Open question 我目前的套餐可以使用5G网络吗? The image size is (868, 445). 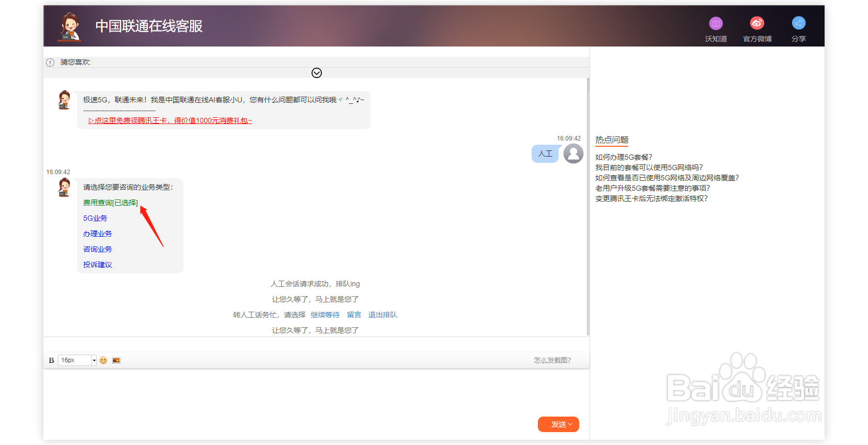coord(649,167)
